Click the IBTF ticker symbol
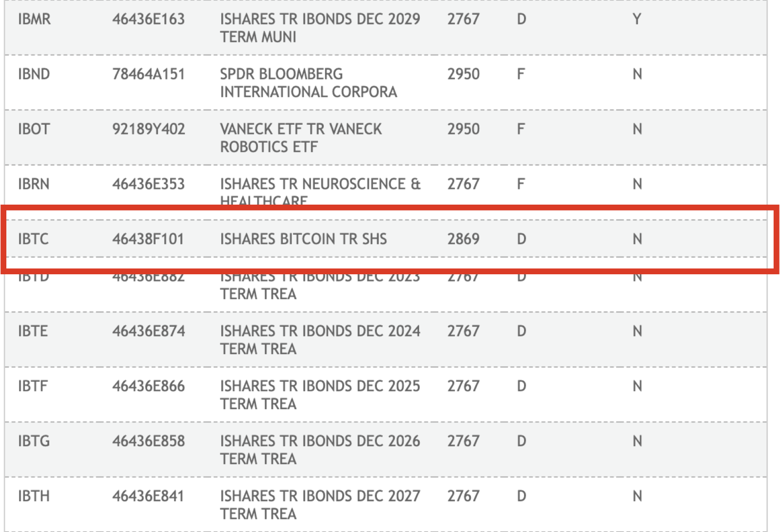780x532 pixels. pos(33,386)
